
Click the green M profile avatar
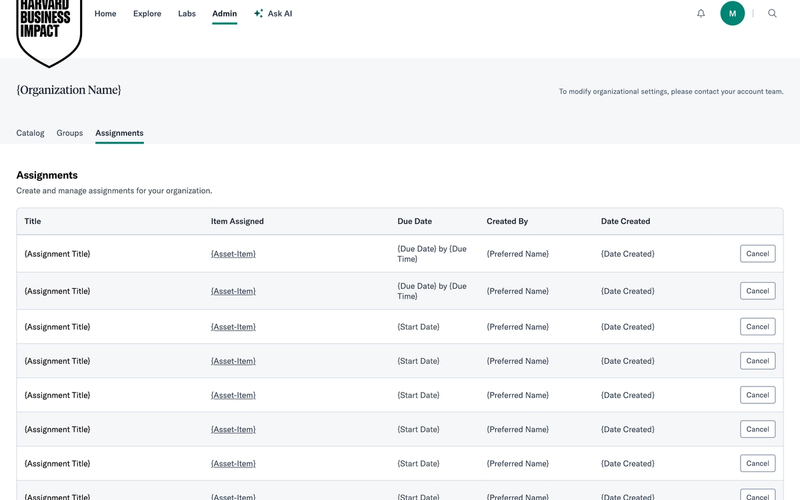point(732,14)
